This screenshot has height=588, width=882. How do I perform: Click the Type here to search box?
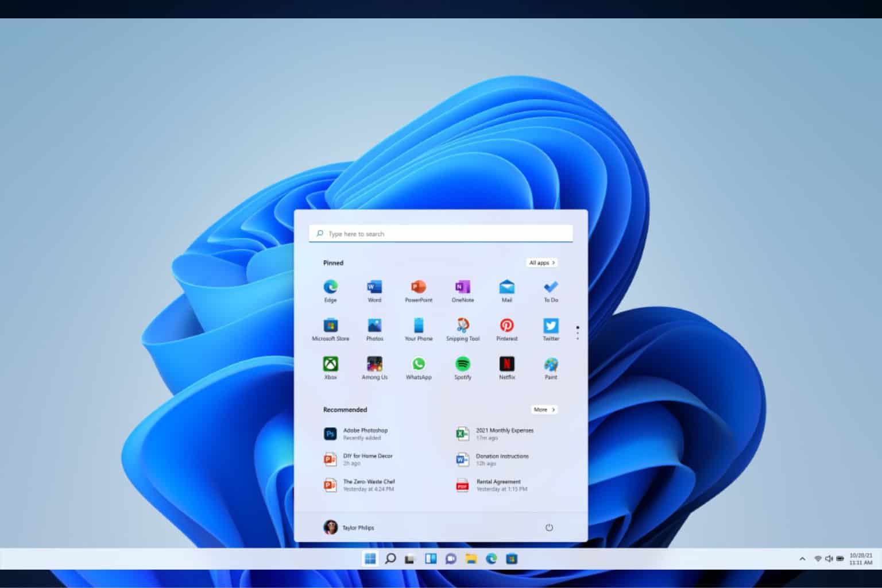point(440,234)
